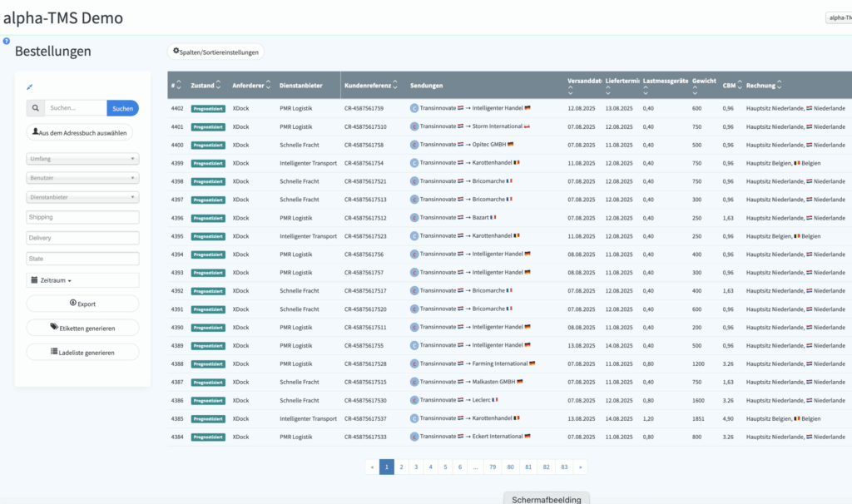Sort table by Kundenreferenz column arrows
Viewport: 852px width, 504px height.
click(395, 85)
